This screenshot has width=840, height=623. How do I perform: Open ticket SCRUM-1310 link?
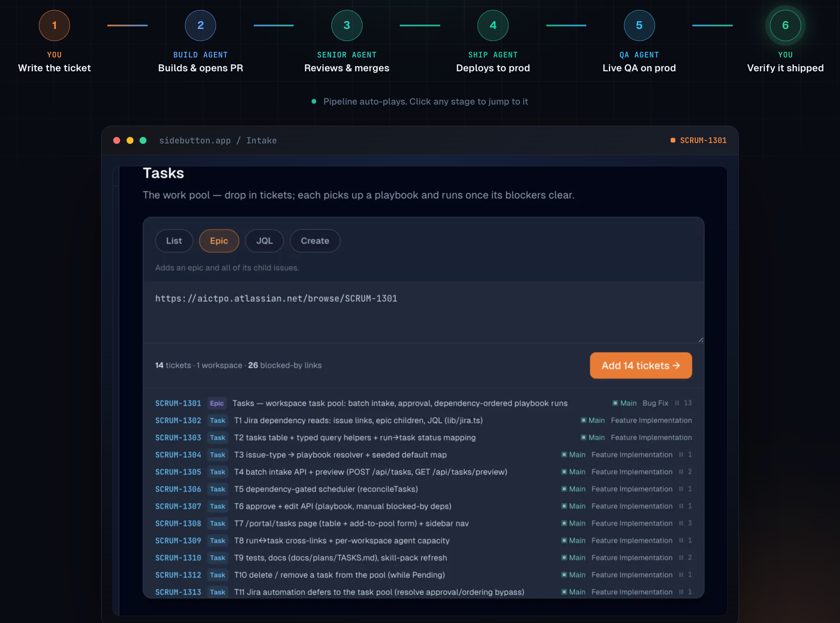(178, 558)
